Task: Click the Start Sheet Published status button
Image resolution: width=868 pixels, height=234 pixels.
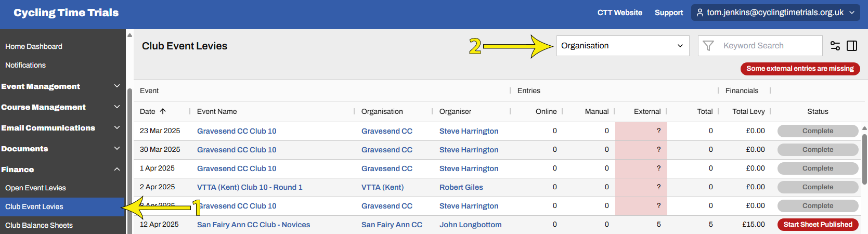Action: [x=818, y=225]
